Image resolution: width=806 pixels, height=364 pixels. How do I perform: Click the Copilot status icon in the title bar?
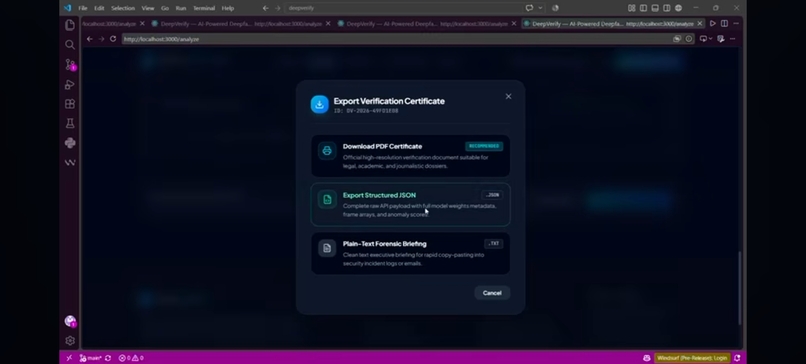(x=555, y=8)
